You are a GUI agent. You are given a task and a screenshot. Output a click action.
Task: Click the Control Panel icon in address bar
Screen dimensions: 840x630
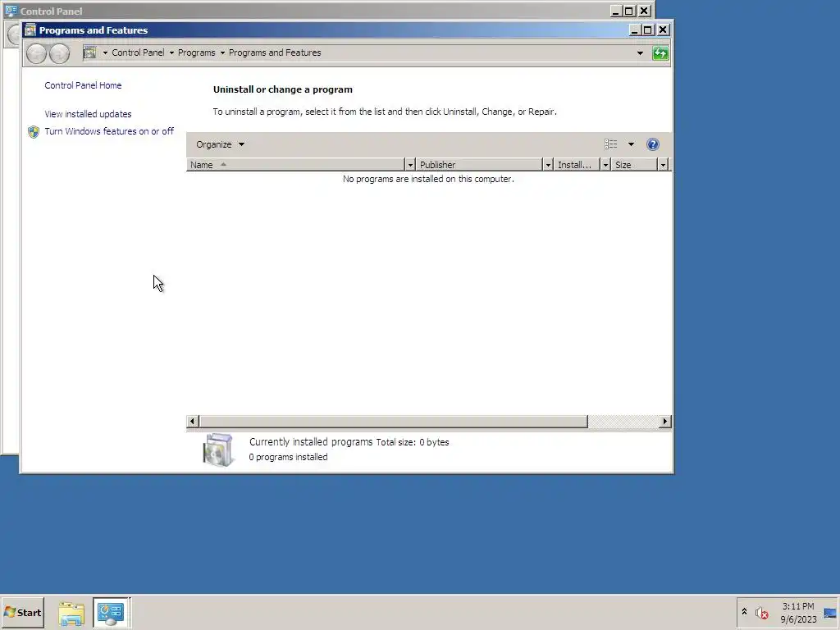90,52
